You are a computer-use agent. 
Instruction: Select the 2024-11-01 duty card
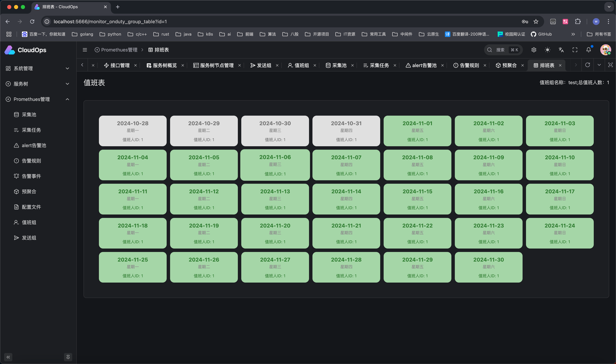point(417,131)
